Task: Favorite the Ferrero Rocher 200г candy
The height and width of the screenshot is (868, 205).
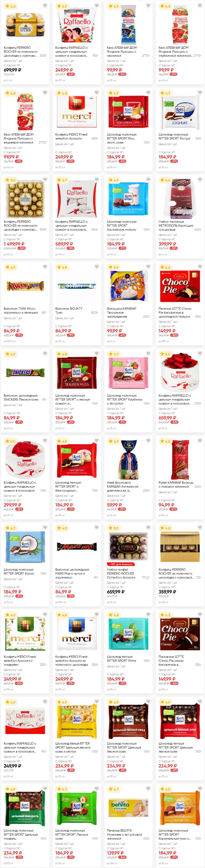Action: [x=45, y=6]
